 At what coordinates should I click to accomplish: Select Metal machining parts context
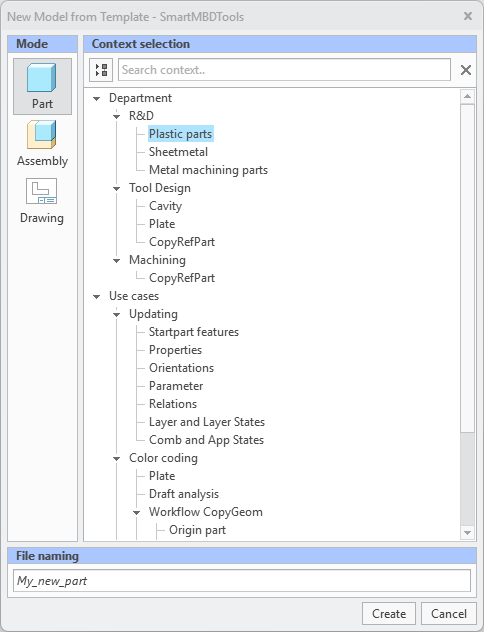coord(208,170)
